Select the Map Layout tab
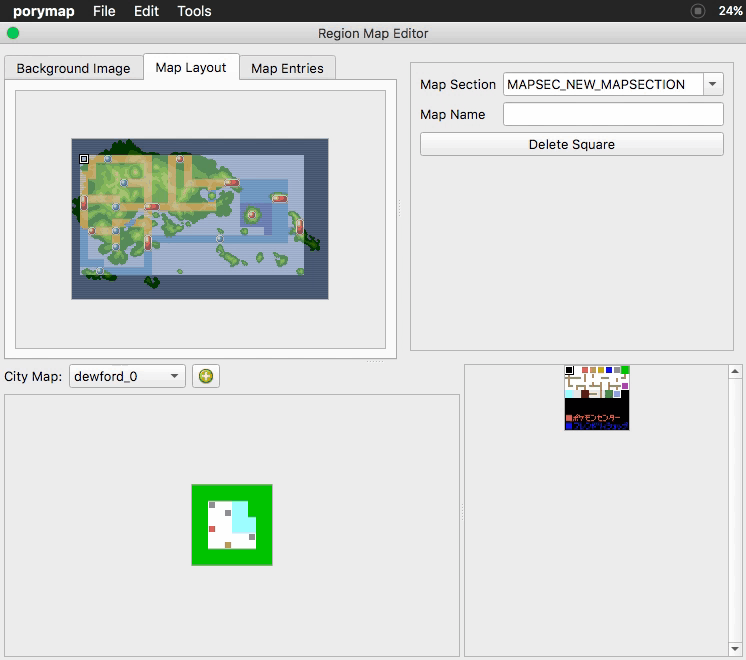The width and height of the screenshot is (746, 660). 191,68
